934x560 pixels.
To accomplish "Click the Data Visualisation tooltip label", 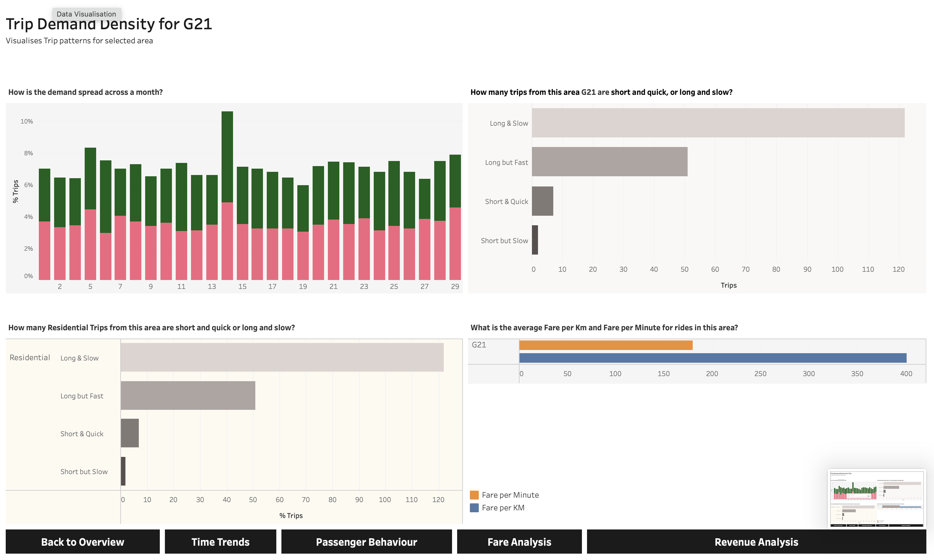I will coord(87,14).
